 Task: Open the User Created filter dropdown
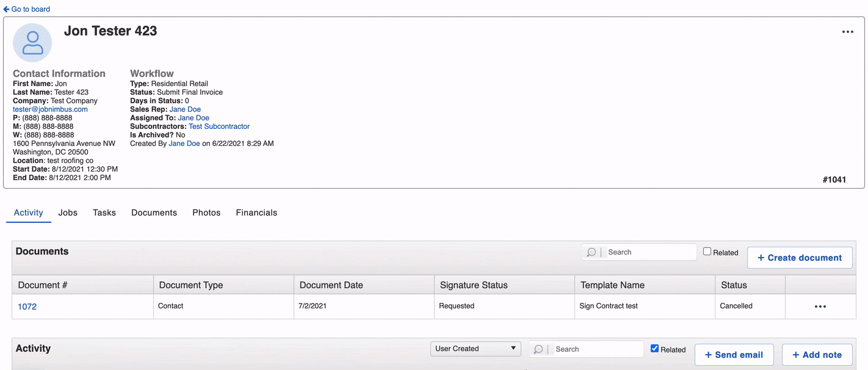coord(476,349)
